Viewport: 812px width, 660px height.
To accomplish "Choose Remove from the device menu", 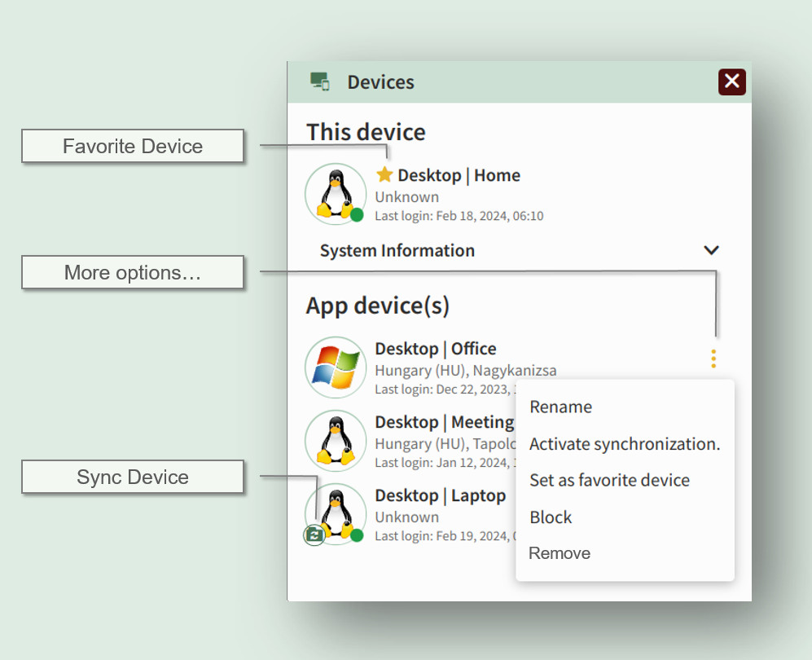I will [560, 553].
